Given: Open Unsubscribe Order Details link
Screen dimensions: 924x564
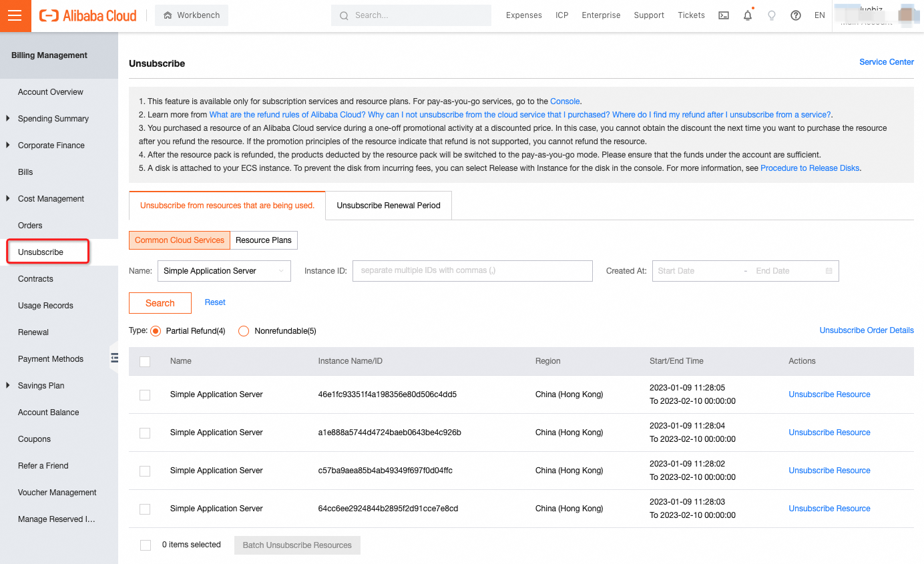Looking at the screenshot, I should tap(867, 330).
